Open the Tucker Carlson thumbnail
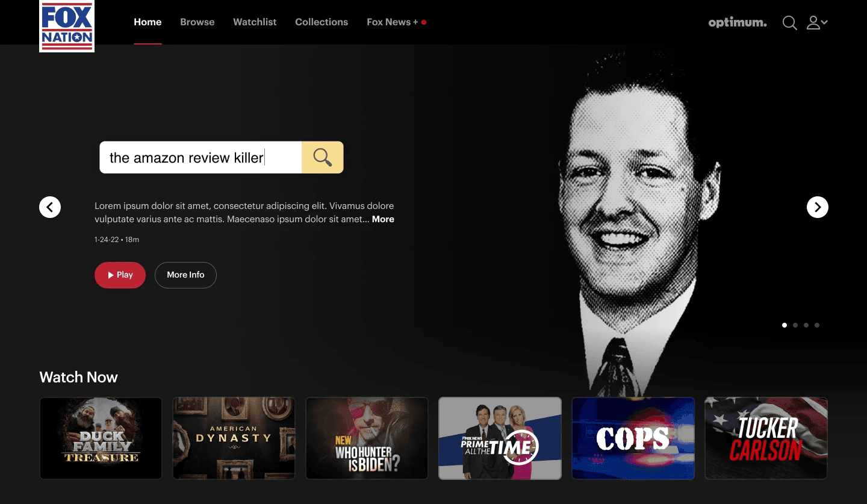The width and height of the screenshot is (867, 504). pos(766,438)
